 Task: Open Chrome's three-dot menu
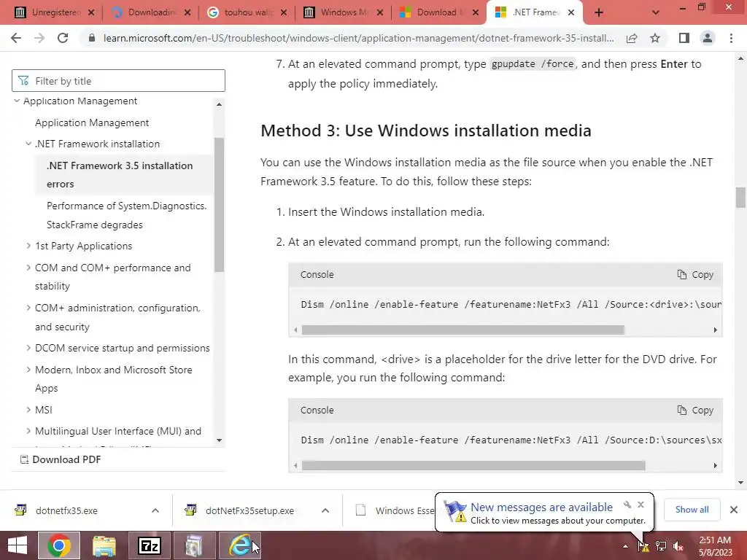click(731, 38)
